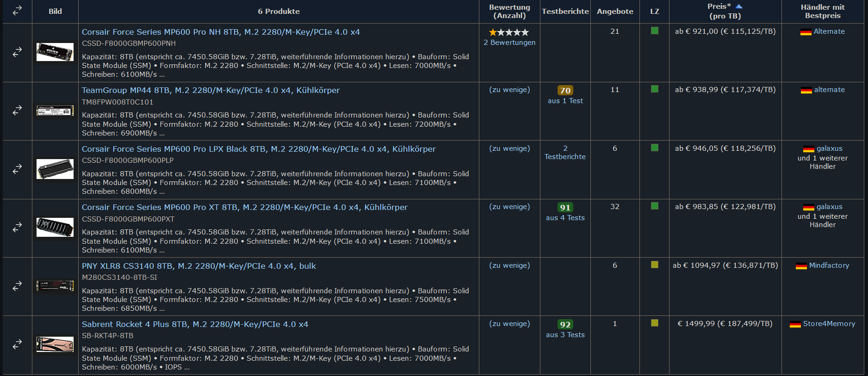Click the compare arrows icon in header row
The height and width of the screenshot is (376, 868).
pyautogui.click(x=17, y=11)
